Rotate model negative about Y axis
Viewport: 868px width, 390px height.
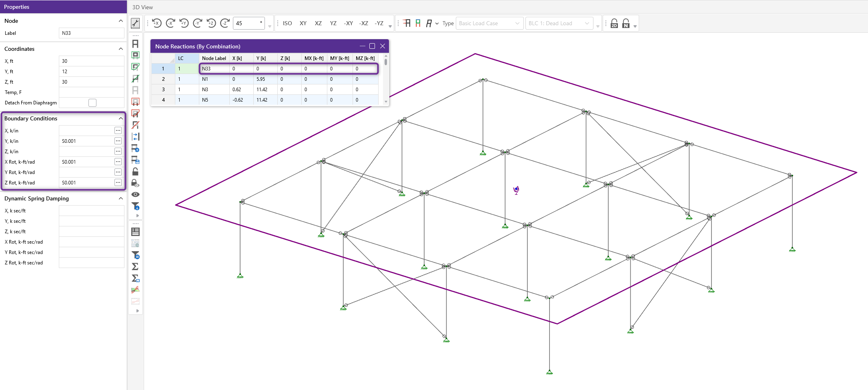click(198, 23)
